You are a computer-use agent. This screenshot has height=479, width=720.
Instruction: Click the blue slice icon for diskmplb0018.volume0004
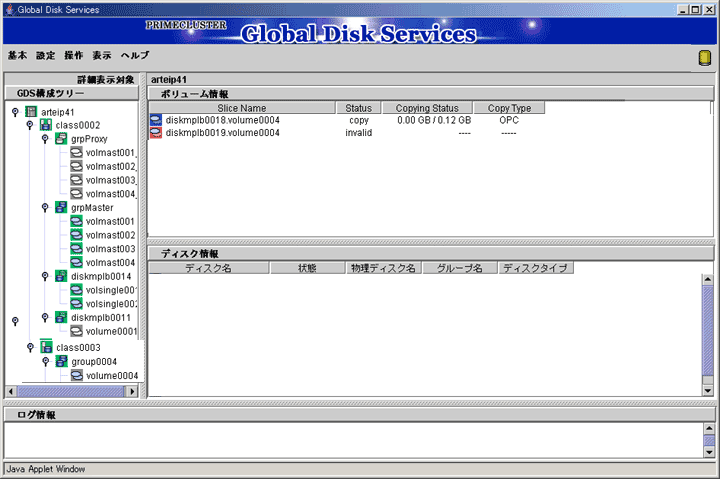coord(156,120)
